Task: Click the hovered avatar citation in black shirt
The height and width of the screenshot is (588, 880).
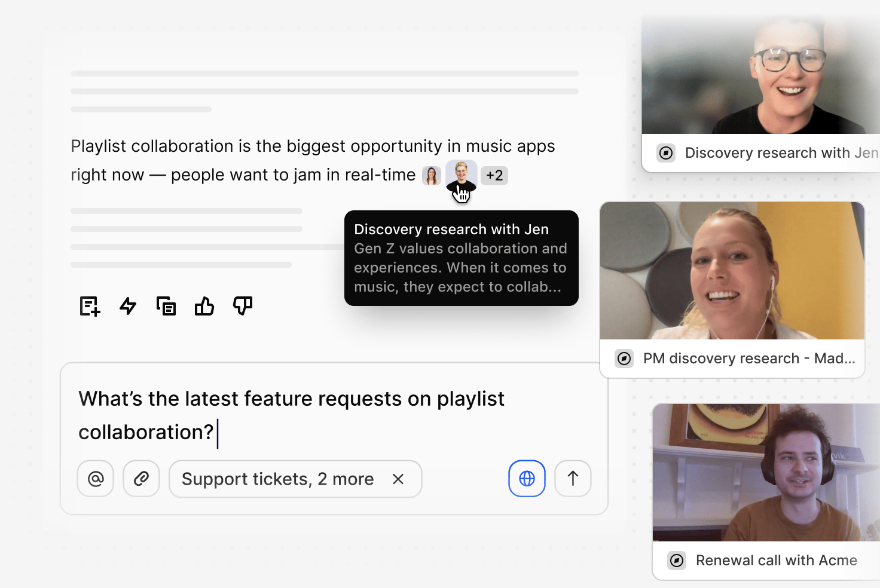Action: click(x=462, y=175)
